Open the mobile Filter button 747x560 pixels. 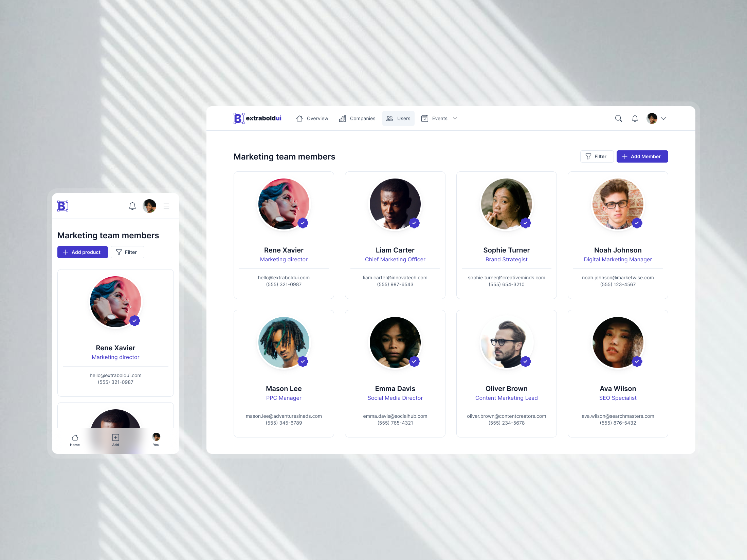click(127, 252)
